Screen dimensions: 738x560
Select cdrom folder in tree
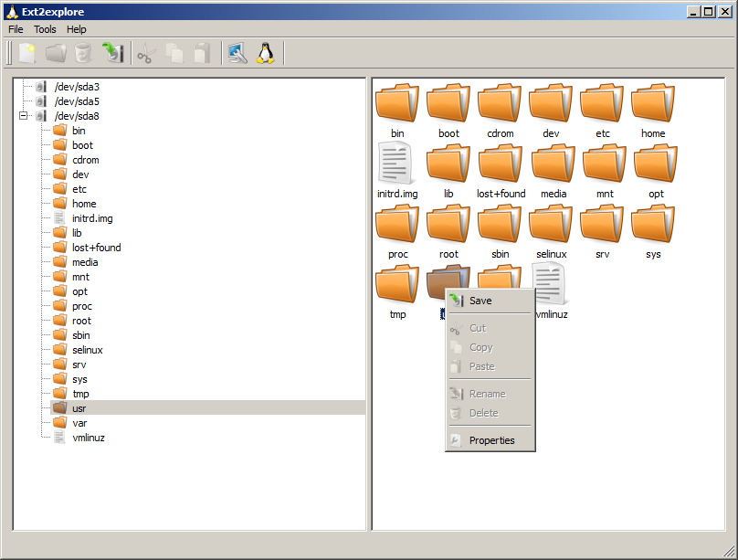tap(86, 160)
